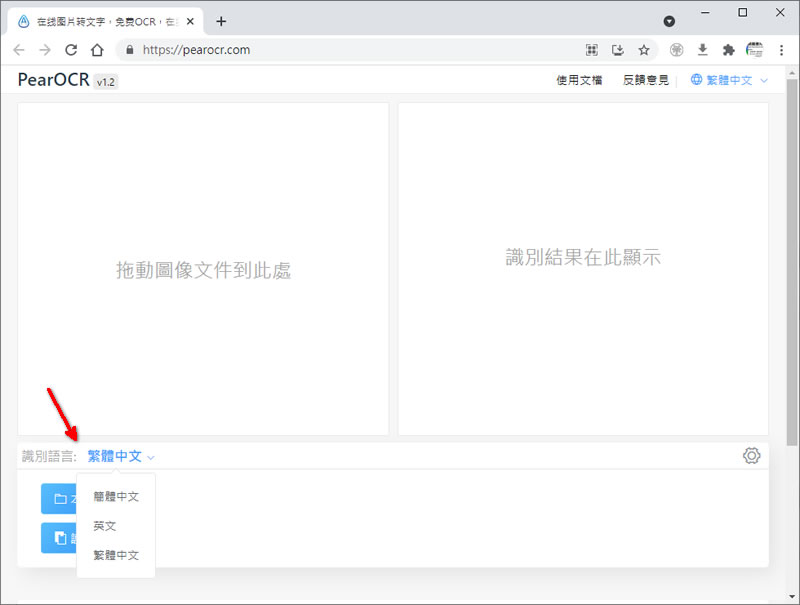Minimize the browser window
This screenshot has width=800, height=605.
(x=705, y=12)
